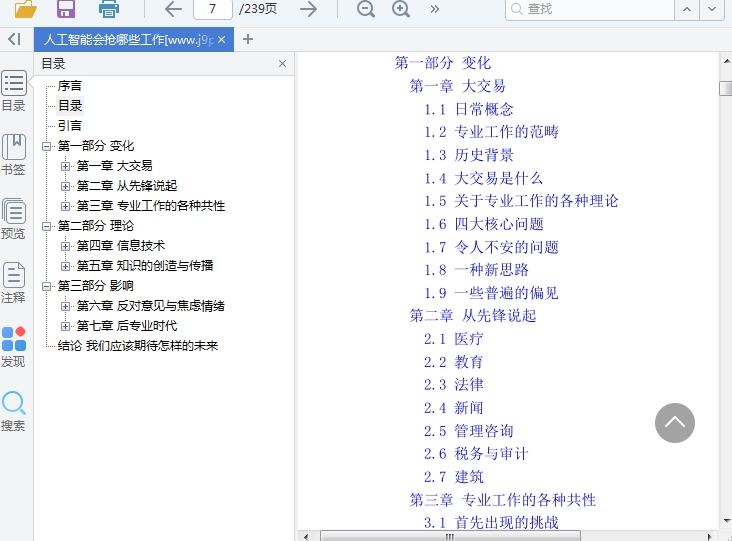Click vertical scrollbar down arrow
The height and width of the screenshot is (541, 732).
(726, 521)
